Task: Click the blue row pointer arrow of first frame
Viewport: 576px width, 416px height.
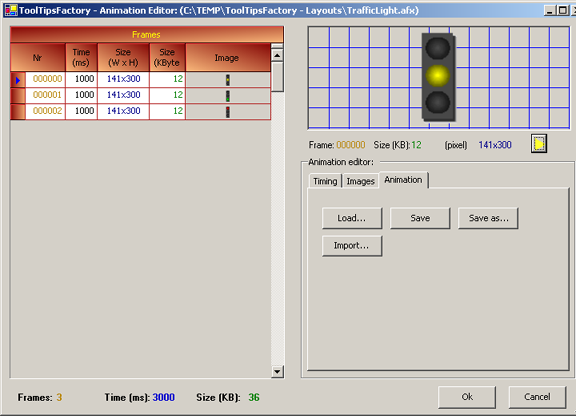Action: click(x=18, y=80)
